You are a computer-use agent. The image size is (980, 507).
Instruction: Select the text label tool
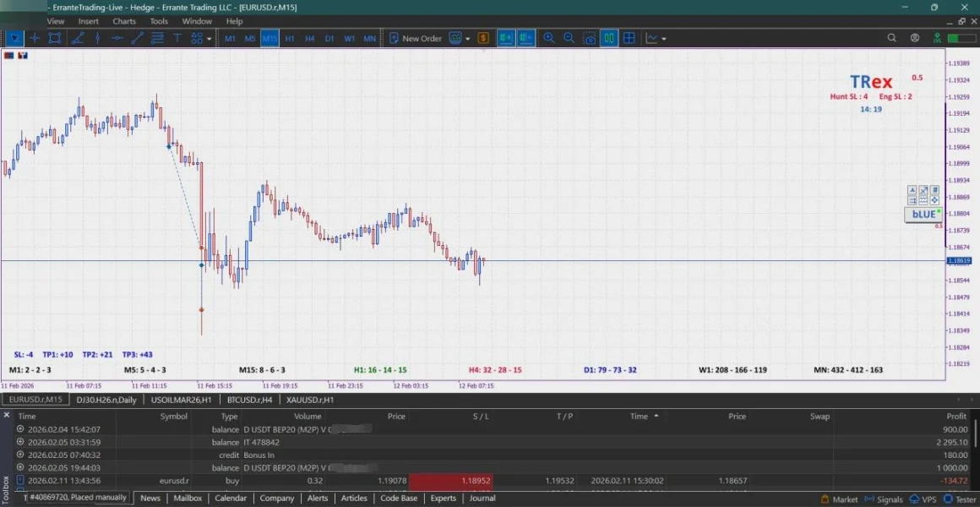coord(177,38)
